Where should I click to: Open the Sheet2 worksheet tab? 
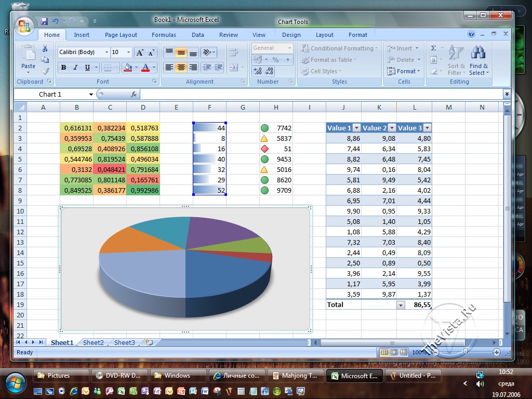pyautogui.click(x=94, y=343)
